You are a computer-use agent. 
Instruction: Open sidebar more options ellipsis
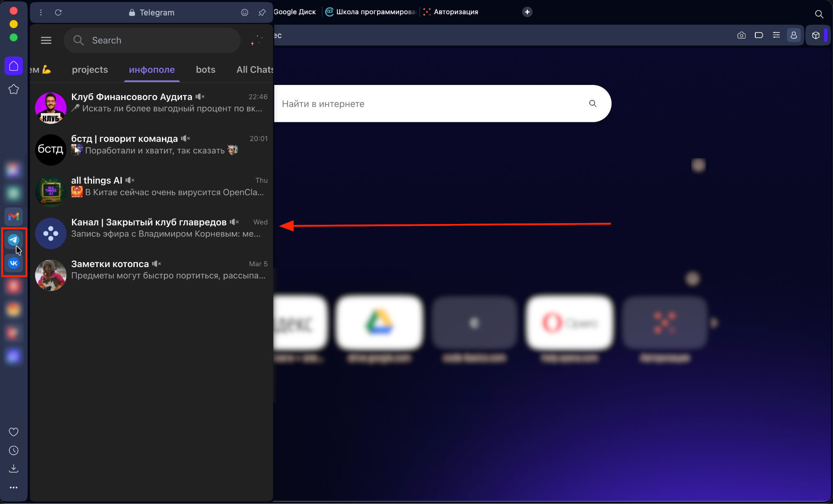click(13, 487)
